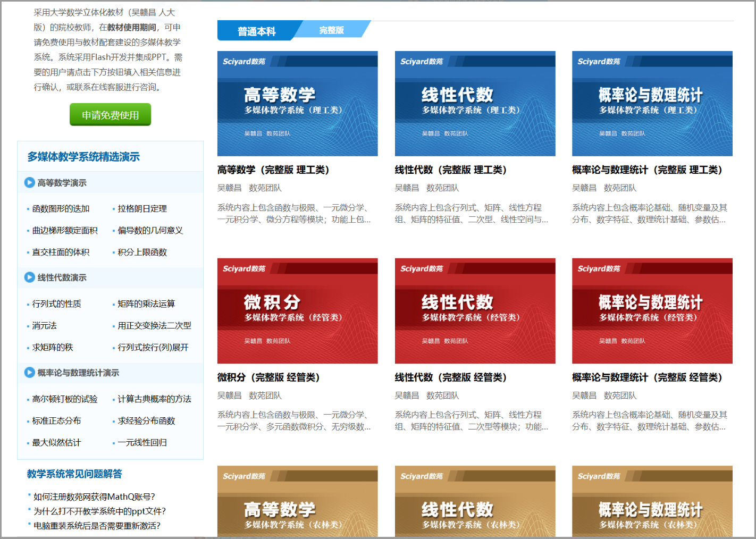Click the 高等数学演示 section heading
The height and width of the screenshot is (539, 756).
pos(62,183)
